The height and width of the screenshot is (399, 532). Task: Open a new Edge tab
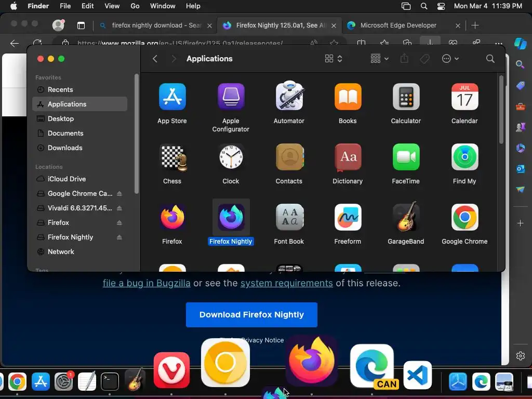click(x=475, y=25)
